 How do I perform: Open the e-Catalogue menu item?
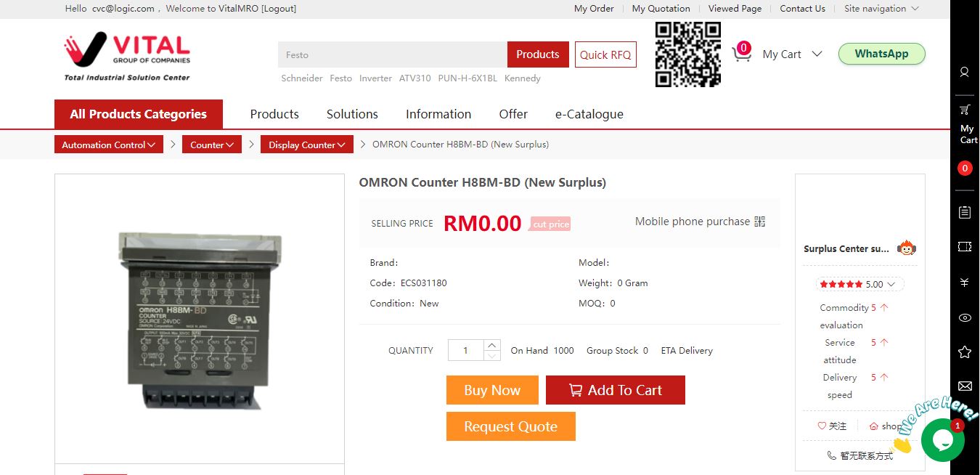589,114
